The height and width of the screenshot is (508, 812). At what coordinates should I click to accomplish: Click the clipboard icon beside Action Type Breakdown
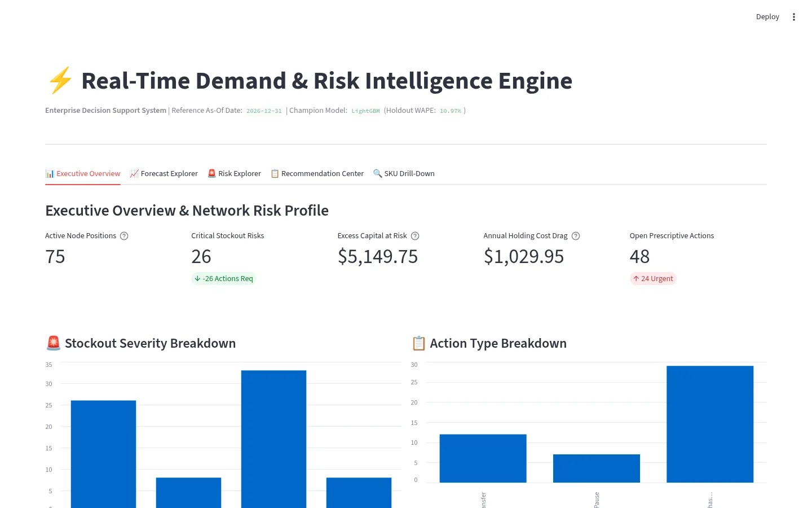point(418,343)
